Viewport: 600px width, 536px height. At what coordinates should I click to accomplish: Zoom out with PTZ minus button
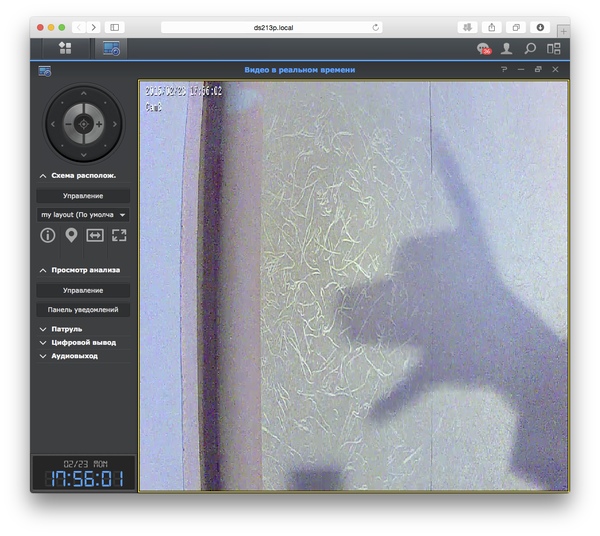click(x=68, y=124)
